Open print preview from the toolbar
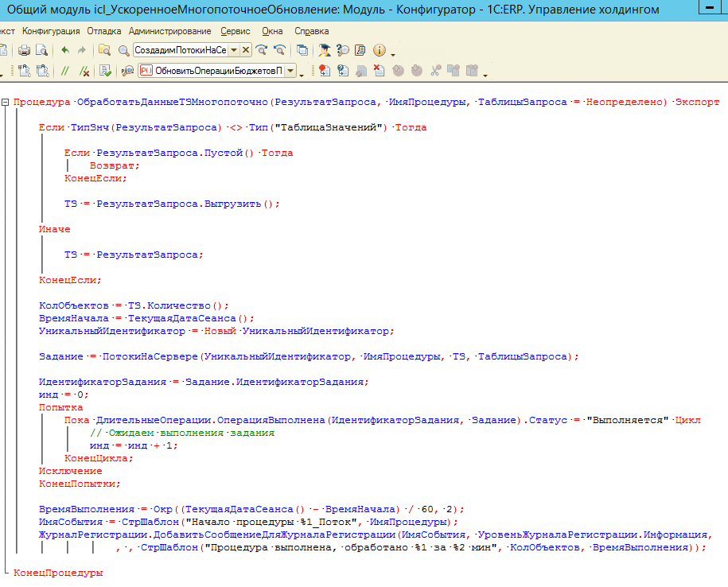 42,50
